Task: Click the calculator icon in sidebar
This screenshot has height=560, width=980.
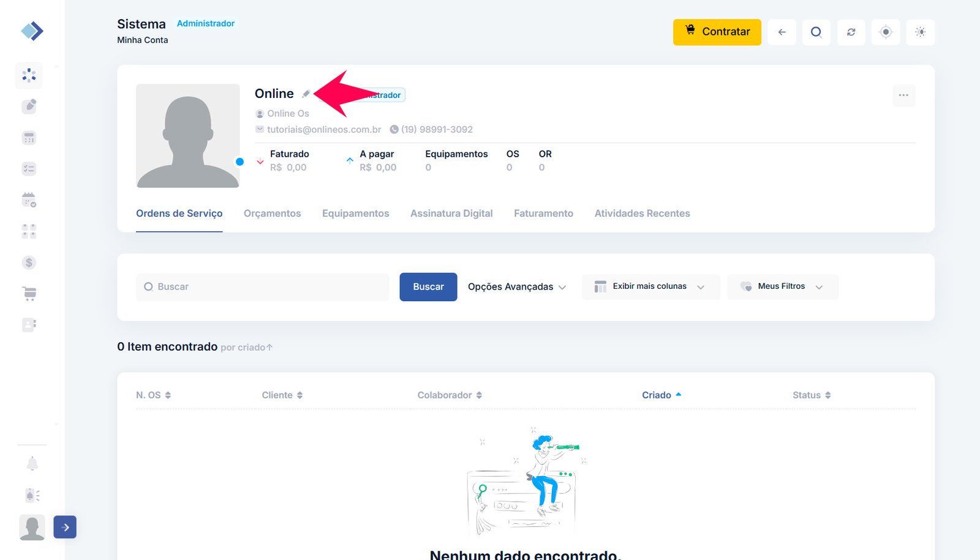Action: pyautogui.click(x=29, y=138)
